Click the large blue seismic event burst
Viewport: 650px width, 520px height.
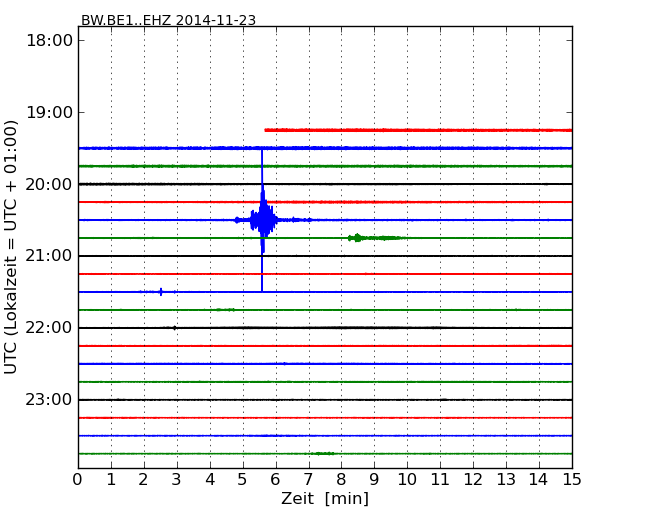pos(262,220)
